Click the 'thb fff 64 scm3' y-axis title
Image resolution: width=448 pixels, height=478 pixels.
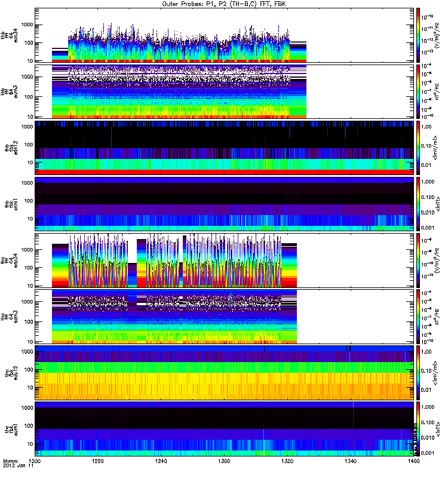(9, 91)
